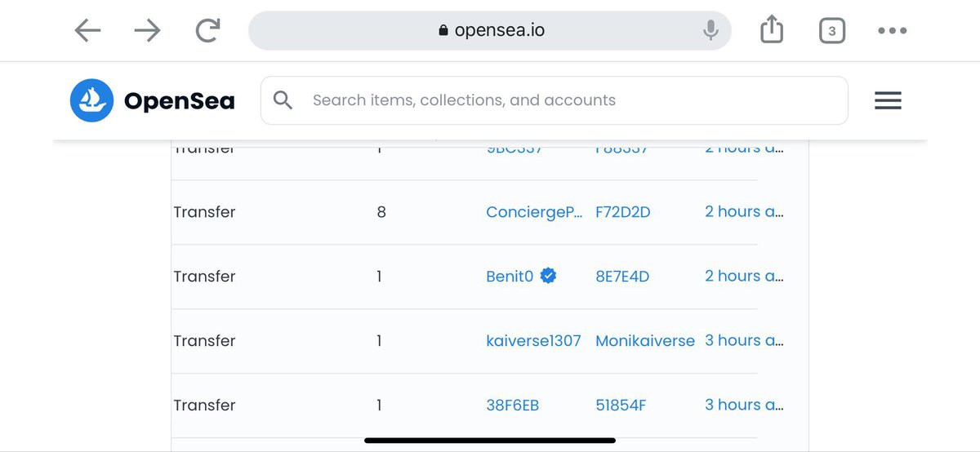Tap the microphone icon in the address bar
The width and height of the screenshot is (980, 452).
pyautogui.click(x=710, y=30)
